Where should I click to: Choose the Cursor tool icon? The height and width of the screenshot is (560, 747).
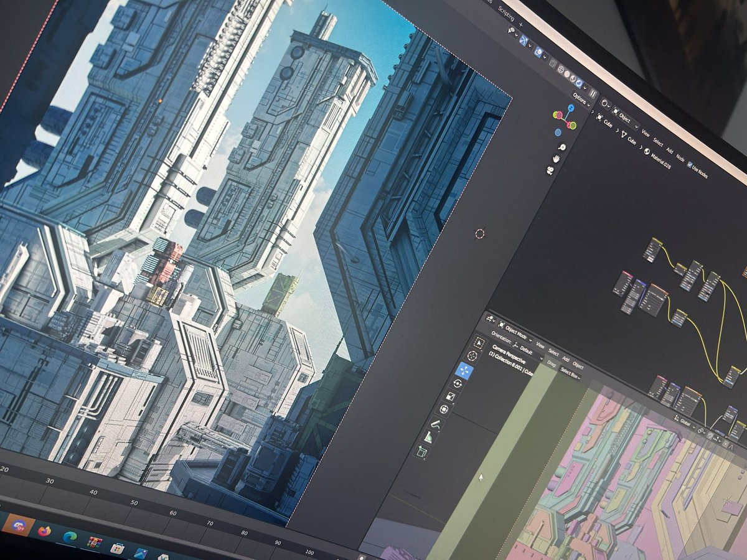(x=472, y=356)
